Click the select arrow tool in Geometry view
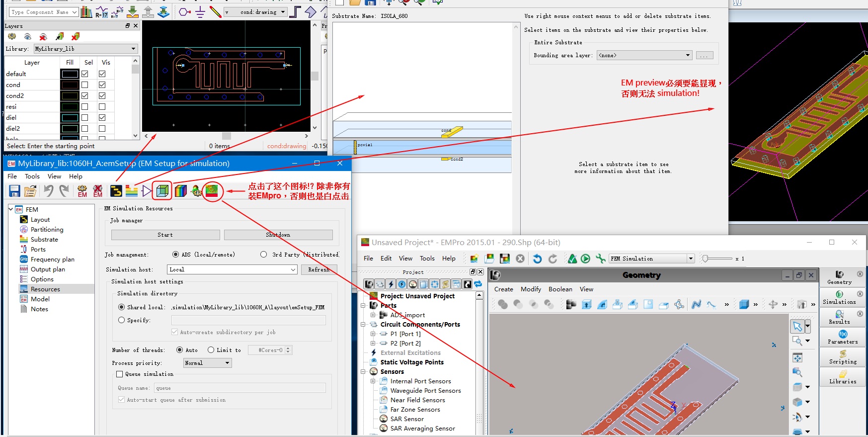The width and height of the screenshot is (868, 437). [x=797, y=326]
